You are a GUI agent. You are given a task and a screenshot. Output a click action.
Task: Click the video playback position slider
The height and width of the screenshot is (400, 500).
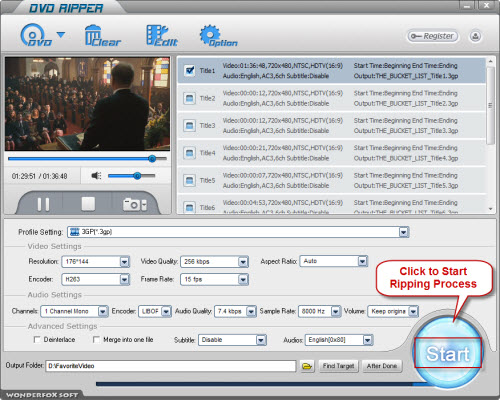[87, 159]
